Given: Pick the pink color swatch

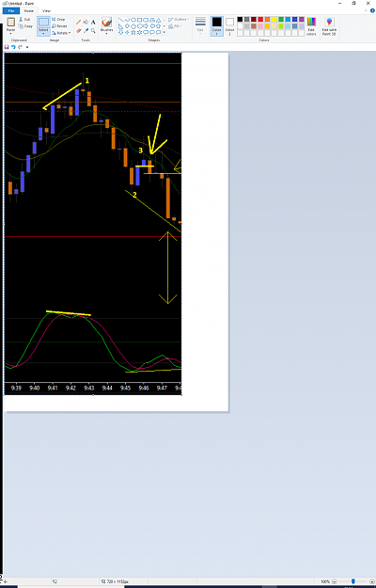Looking at the screenshot, I should [260, 26].
